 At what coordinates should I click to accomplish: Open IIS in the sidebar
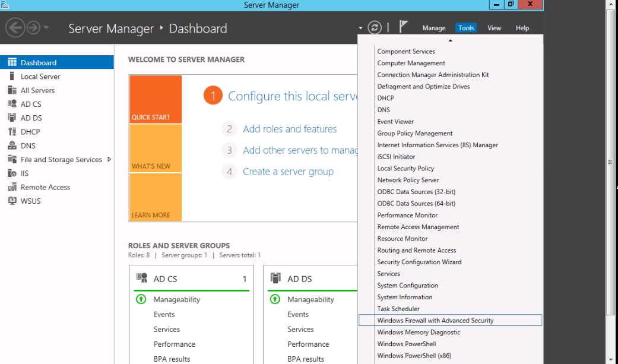point(24,173)
